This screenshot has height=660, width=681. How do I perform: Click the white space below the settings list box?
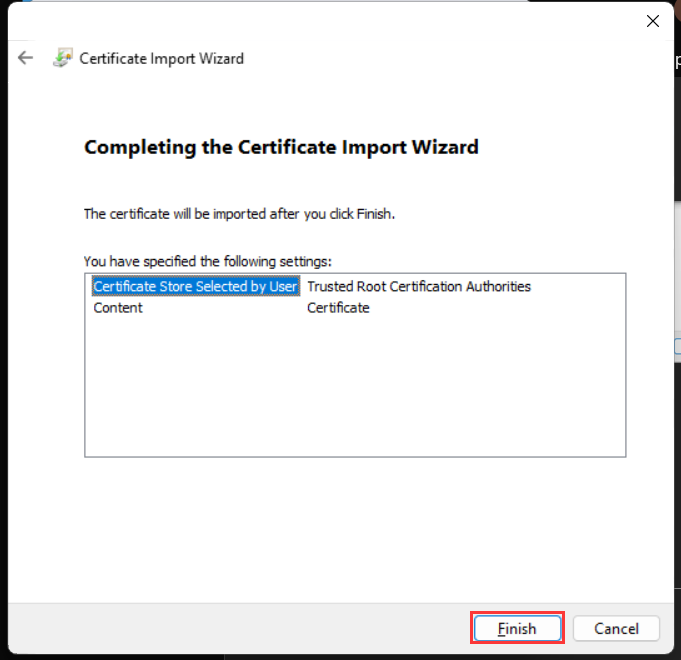(x=355, y=530)
